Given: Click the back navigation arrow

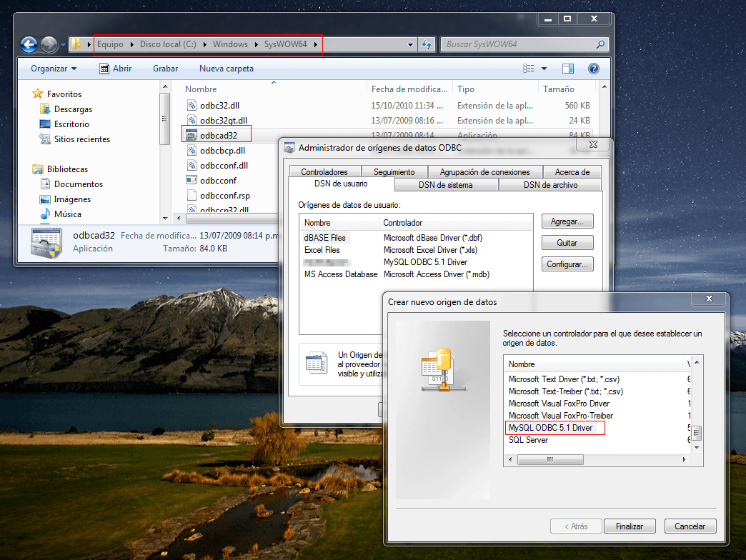Looking at the screenshot, I should click(x=29, y=44).
